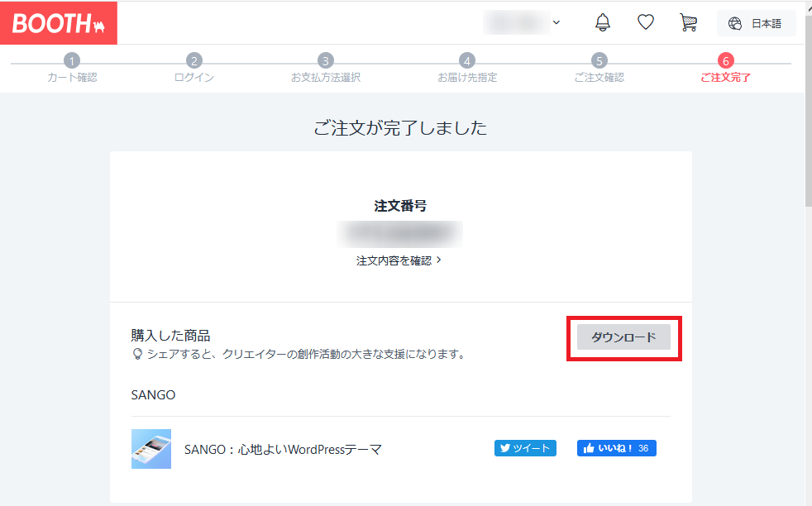Go to step 3 お支払方法選択
Viewport: 812px width, 506px height.
(326, 69)
